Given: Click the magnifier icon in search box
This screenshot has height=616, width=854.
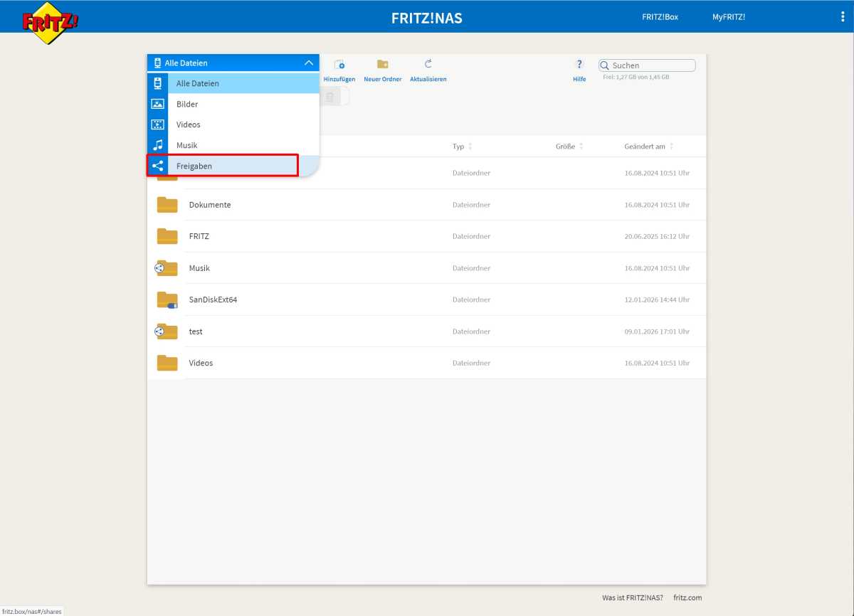Looking at the screenshot, I should coord(605,65).
